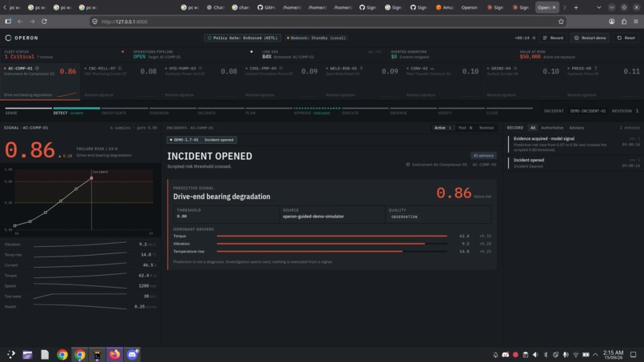Image resolution: width=644 pixels, height=362 pixels.
Task: Click the Speed sensor row
Action: tap(80, 285)
